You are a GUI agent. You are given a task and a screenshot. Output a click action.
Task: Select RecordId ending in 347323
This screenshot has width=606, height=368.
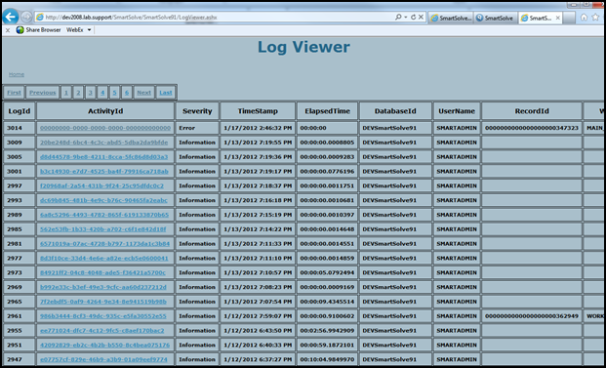click(532, 128)
